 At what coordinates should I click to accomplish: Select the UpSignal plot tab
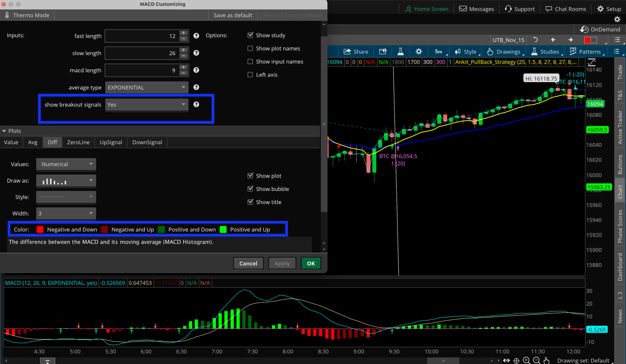click(111, 142)
